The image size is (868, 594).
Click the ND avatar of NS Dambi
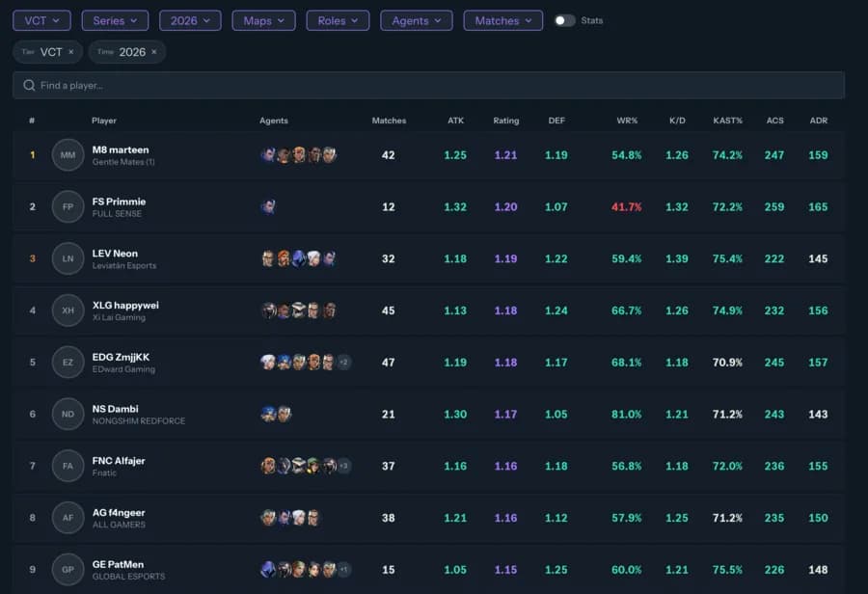(x=68, y=414)
